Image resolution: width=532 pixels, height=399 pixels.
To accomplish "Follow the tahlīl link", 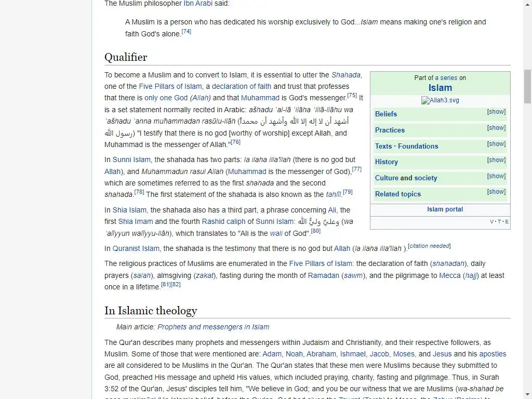I will click(333, 195).
